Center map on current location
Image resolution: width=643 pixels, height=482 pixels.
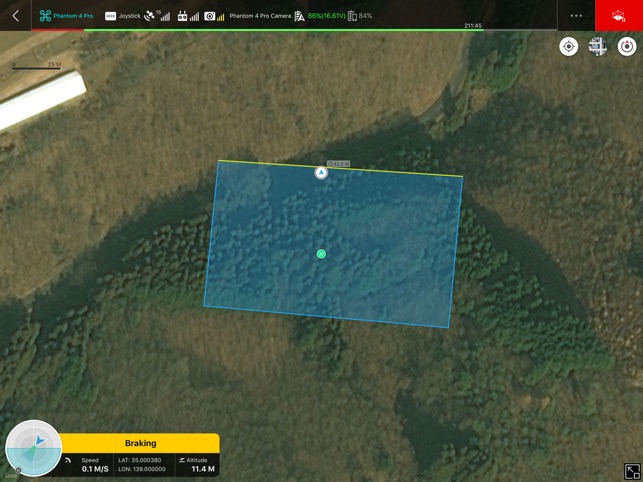point(568,47)
